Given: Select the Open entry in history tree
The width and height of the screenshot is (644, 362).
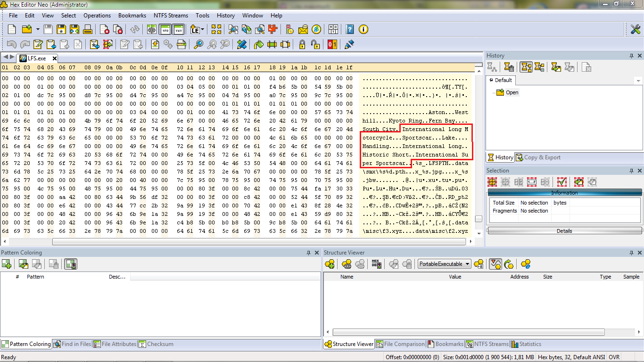Looking at the screenshot, I should 512,92.
